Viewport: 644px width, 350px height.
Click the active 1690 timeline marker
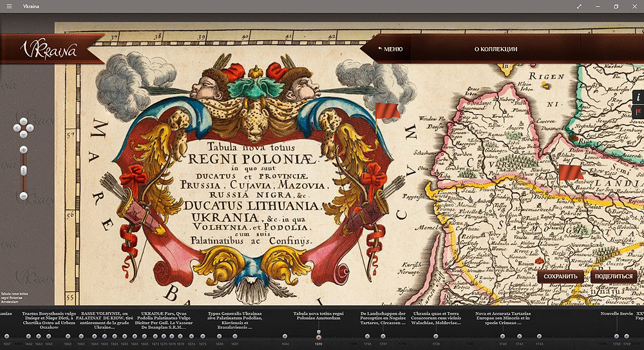tap(318, 337)
